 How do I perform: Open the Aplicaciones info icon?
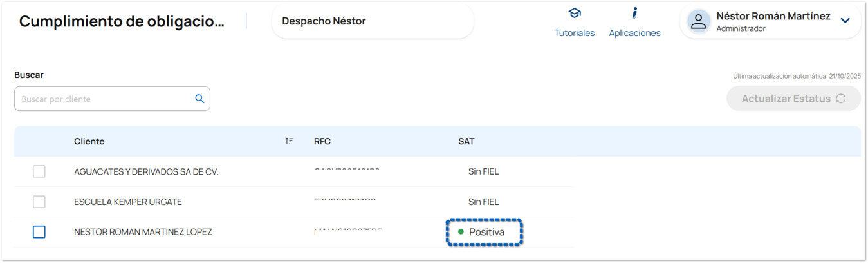tap(634, 14)
